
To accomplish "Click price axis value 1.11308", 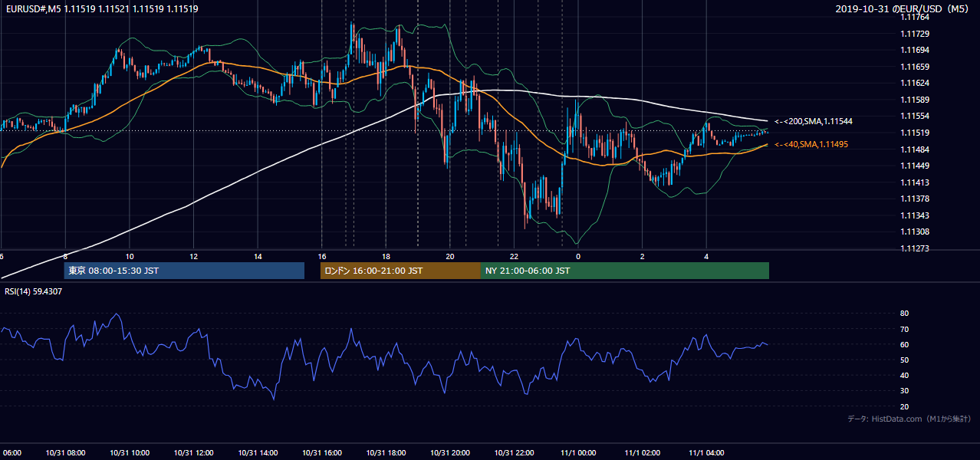I will click(x=914, y=232).
